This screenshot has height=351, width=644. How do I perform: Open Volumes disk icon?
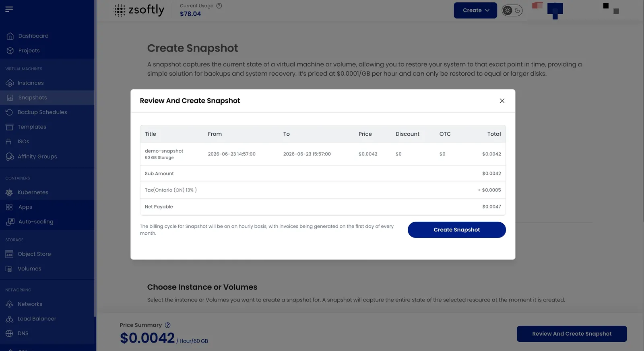9,269
